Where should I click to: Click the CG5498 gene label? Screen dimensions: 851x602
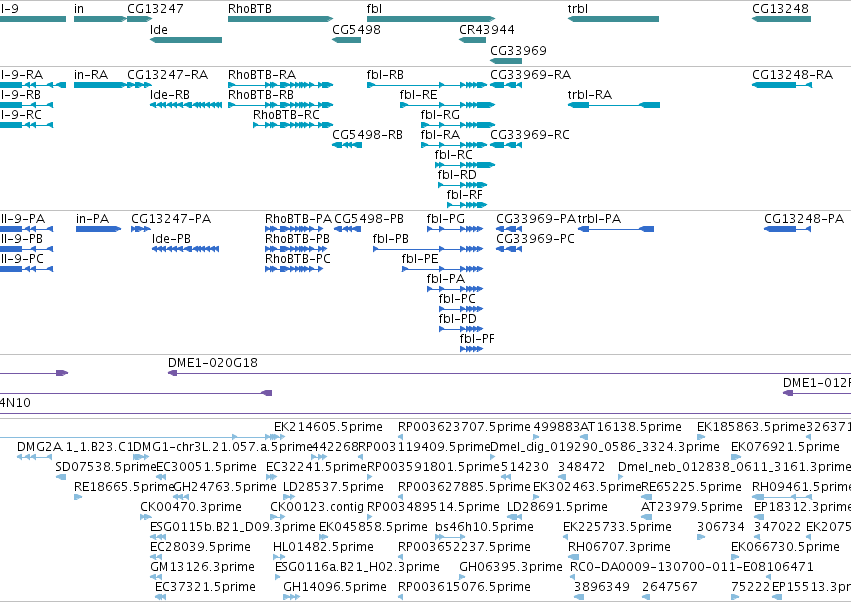[x=356, y=30]
